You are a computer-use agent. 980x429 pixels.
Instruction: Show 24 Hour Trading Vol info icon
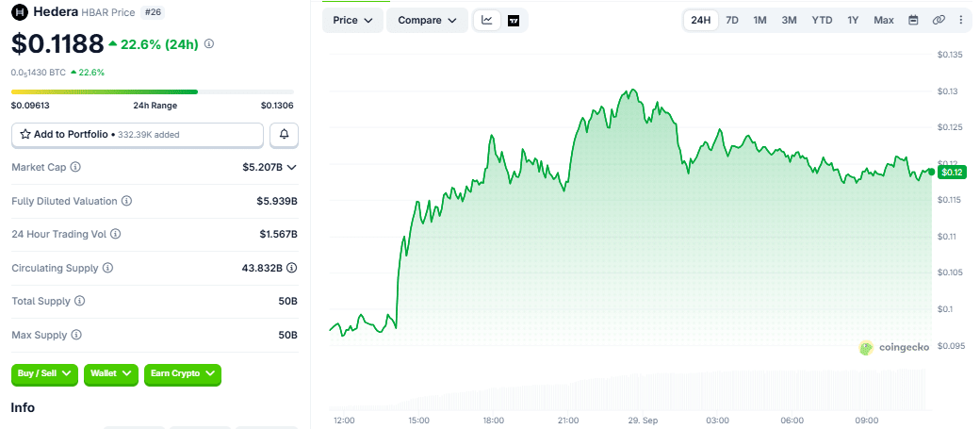coord(116,235)
